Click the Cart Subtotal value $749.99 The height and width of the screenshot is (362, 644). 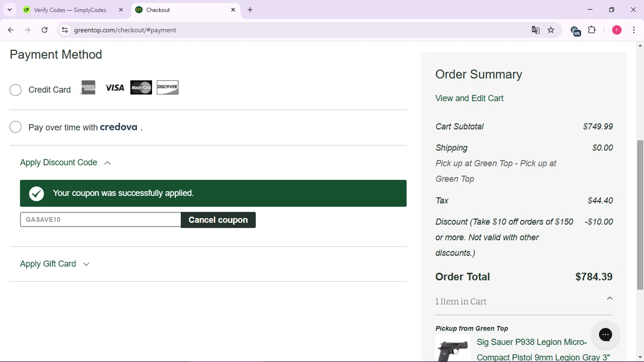click(598, 127)
